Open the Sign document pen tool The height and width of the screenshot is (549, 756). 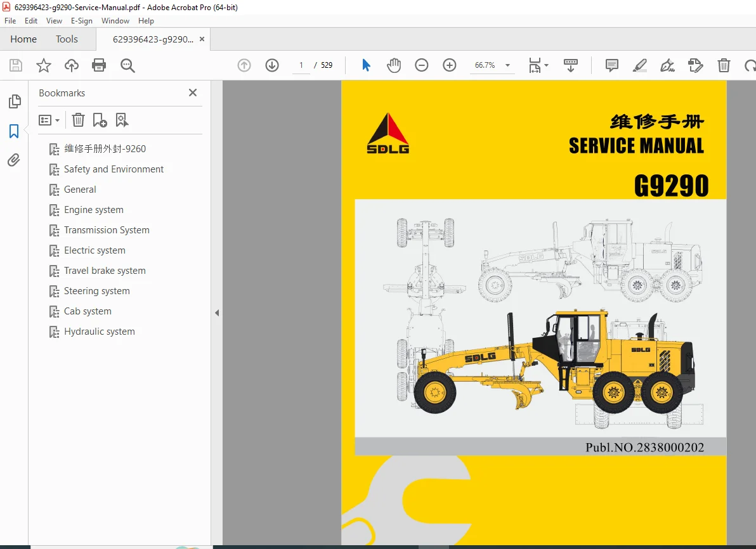[667, 65]
